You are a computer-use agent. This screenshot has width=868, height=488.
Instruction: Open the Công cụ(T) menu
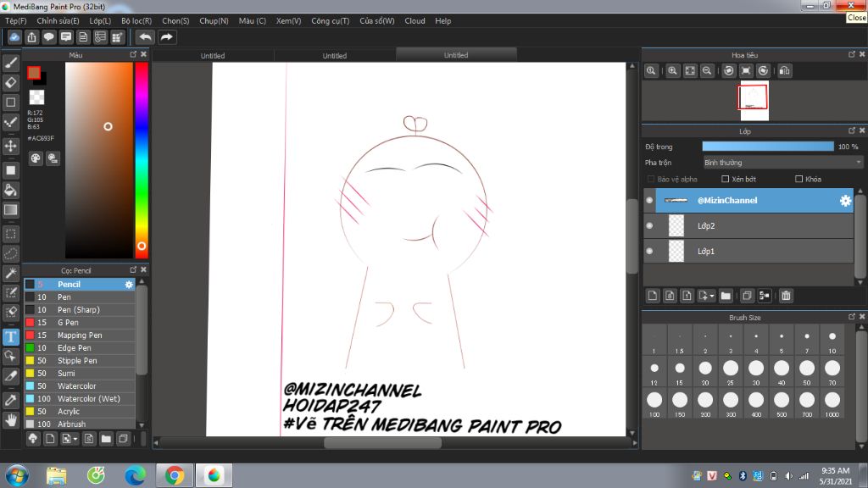[x=330, y=20]
